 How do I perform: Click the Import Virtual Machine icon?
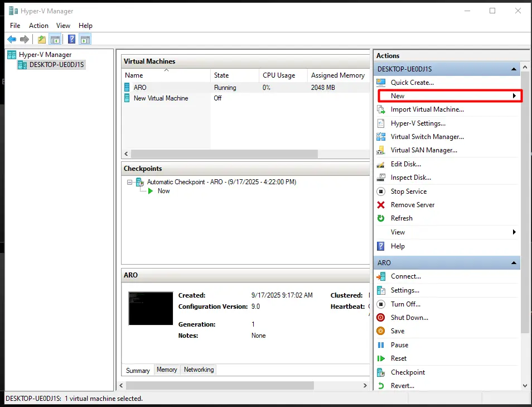381,109
